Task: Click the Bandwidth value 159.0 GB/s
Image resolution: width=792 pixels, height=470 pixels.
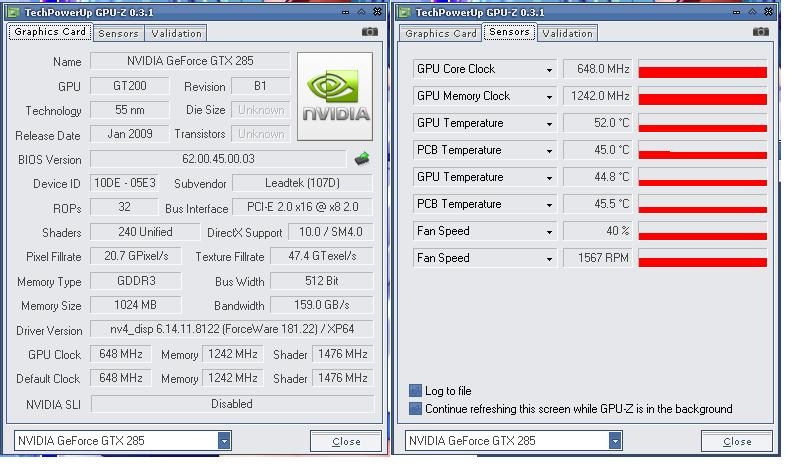Action: tap(322, 305)
